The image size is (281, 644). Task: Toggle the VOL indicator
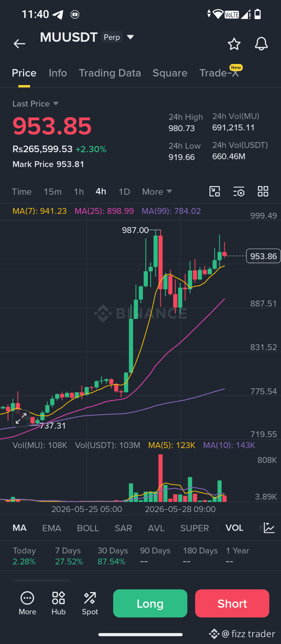coord(234,528)
